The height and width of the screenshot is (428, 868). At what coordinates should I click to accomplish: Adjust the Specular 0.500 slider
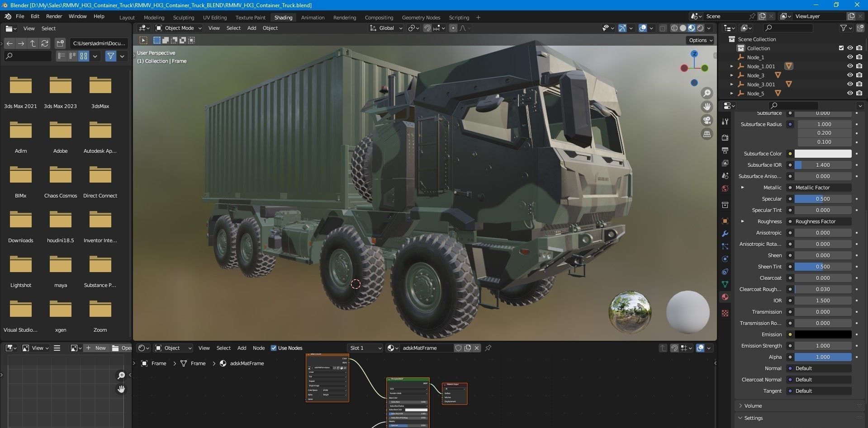click(x=823, y=199)
